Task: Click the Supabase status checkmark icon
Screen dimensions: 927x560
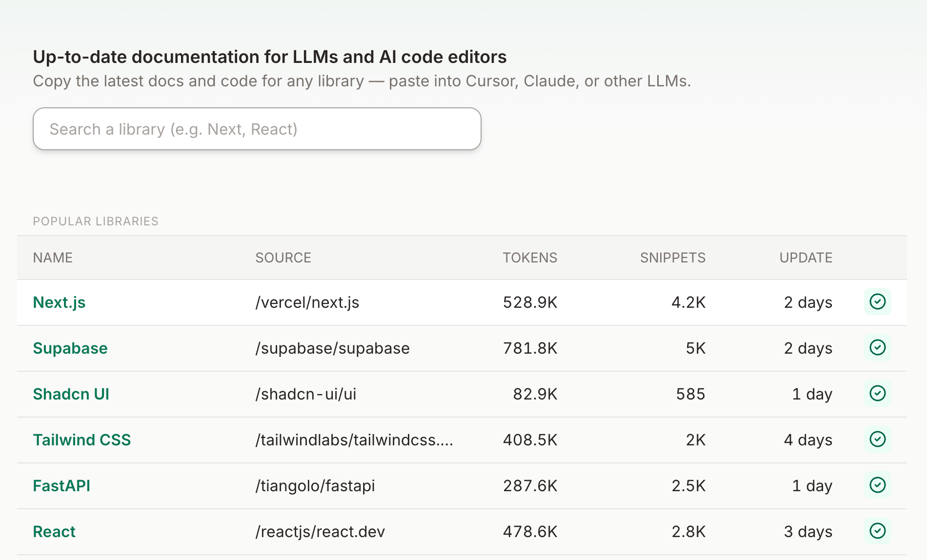Action: [877, 348]
